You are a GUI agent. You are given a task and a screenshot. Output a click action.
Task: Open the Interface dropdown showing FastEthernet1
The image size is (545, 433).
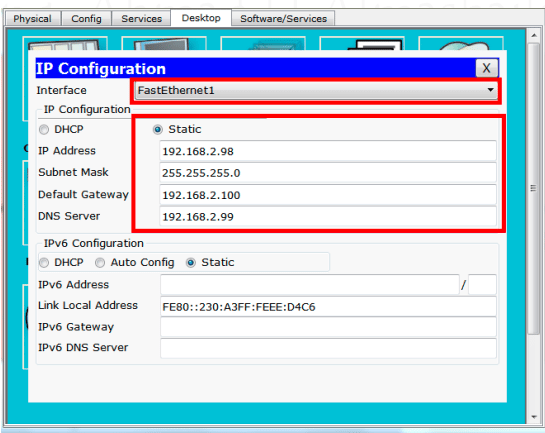(316, 90)
